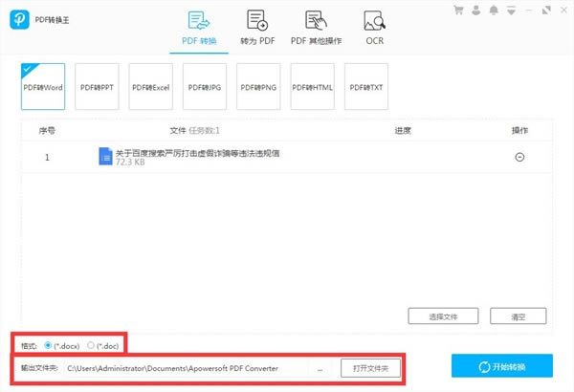The image size is (574, 392).
Task: Open the notification bell
Action: [x=494, y=11]
